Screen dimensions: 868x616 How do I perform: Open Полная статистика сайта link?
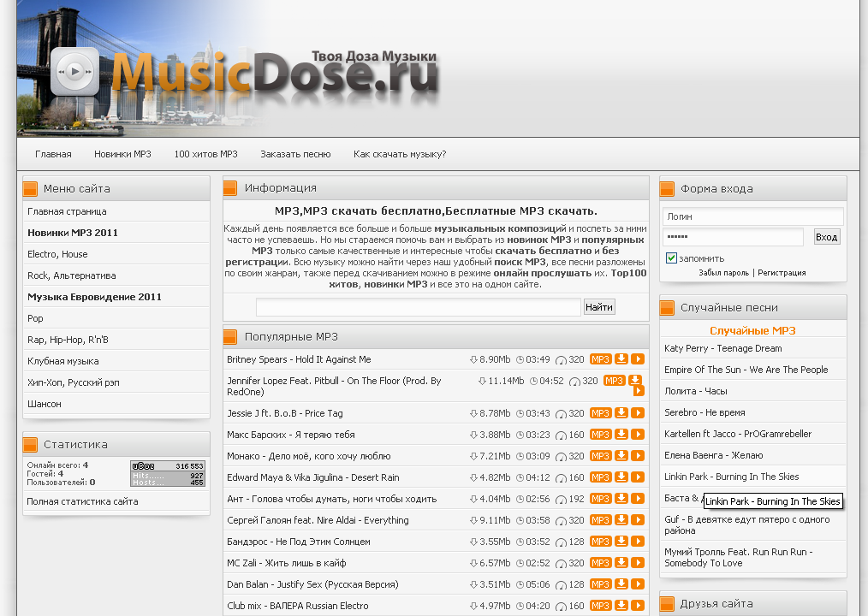[x=82, y=501]
